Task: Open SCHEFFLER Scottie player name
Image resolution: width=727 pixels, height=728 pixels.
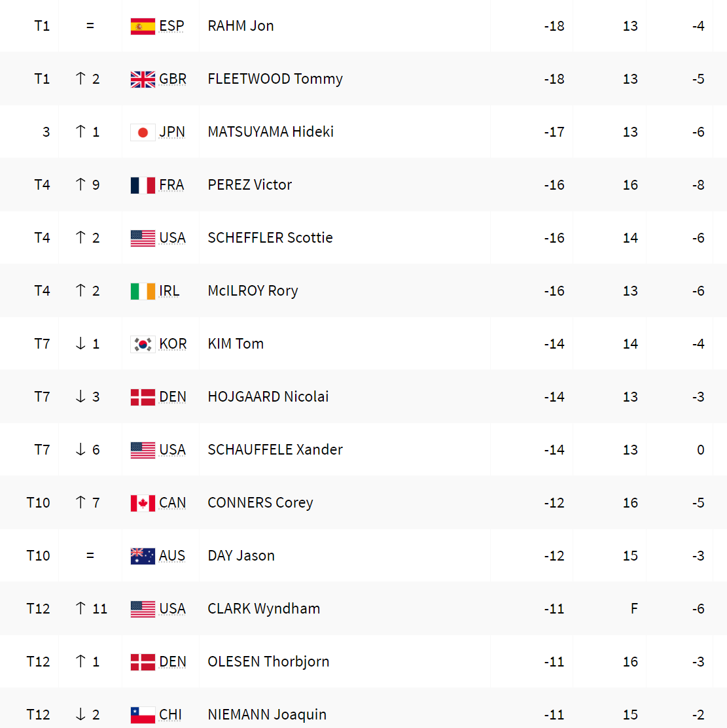Action: pyautogui.click(x=270, y=237)
